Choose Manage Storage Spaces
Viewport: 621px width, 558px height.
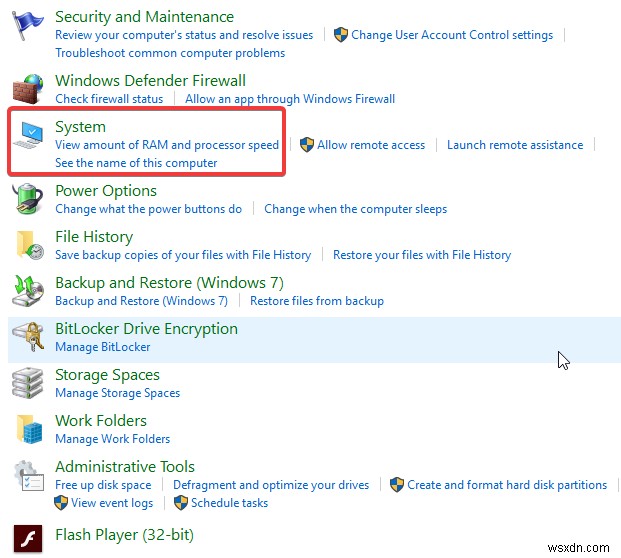[x=117, y=393]
